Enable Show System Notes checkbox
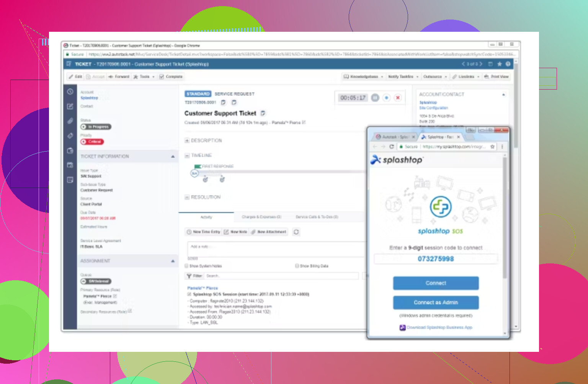This screenshot has width=588, height=384. pyautogui.click(x=187, y=266)
